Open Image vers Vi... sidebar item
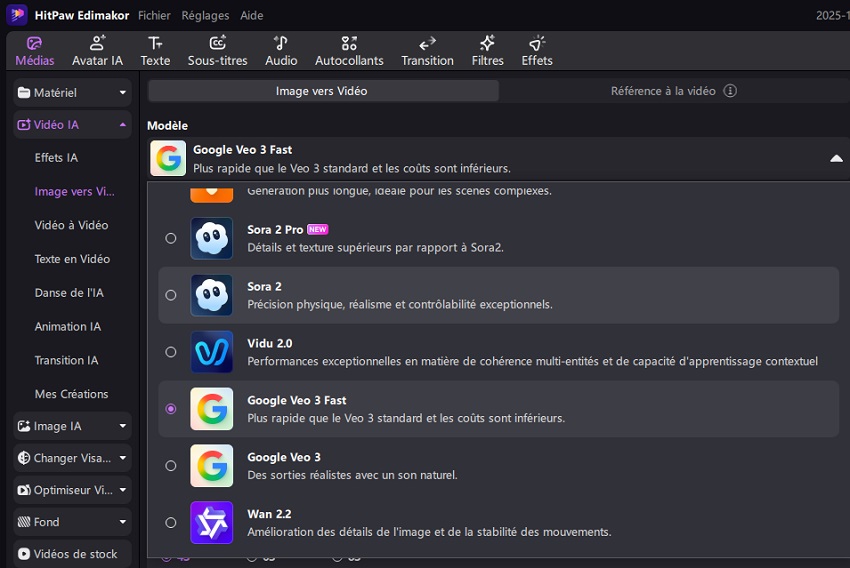 pyautogui.click(x=74, y=191)
